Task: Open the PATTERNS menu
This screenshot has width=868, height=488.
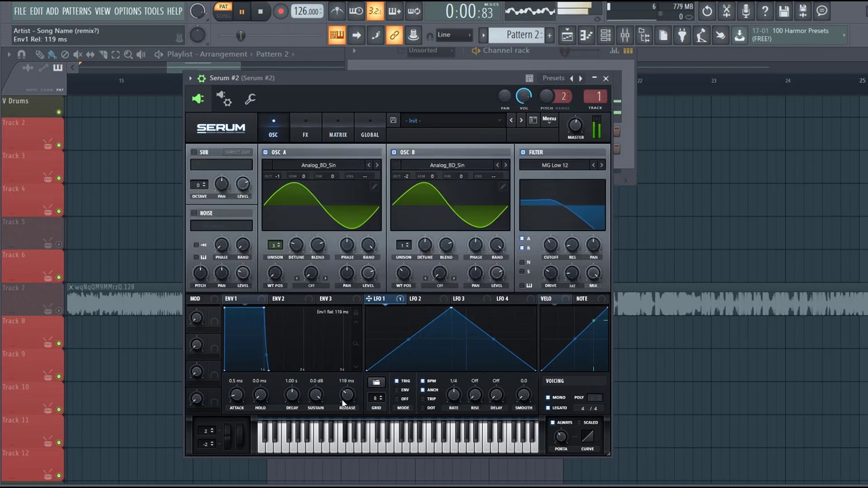Action: pyautogui.click(x=77, y=11)
